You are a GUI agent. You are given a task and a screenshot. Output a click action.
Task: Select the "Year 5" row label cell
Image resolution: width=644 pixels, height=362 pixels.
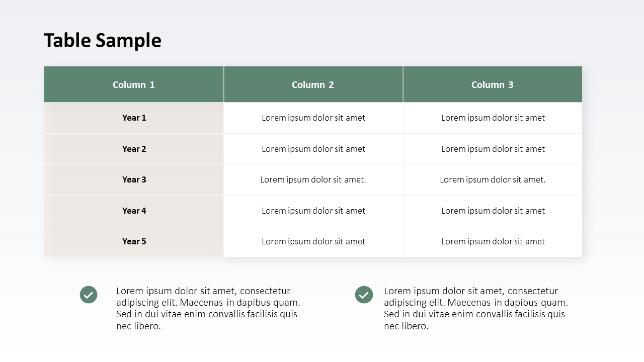(134, 241)
